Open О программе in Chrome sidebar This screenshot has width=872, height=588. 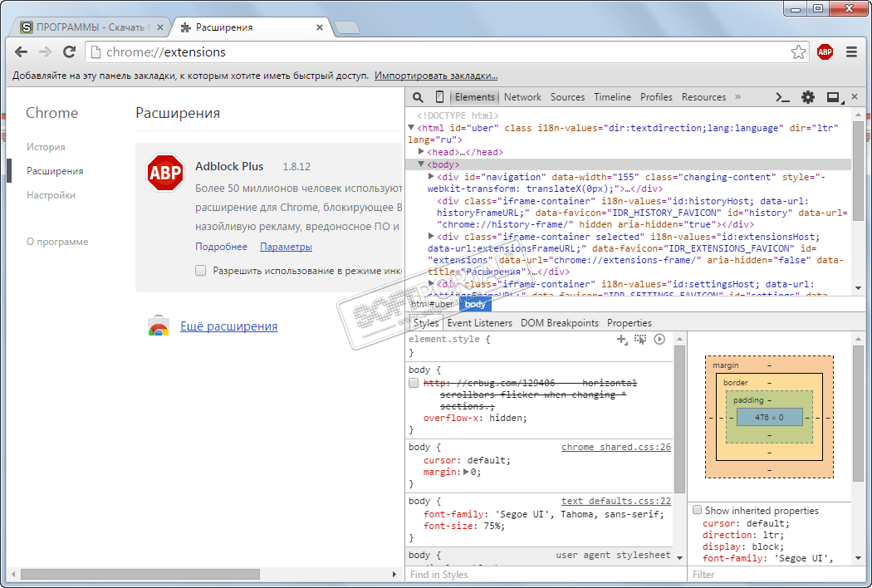point(57,242)
